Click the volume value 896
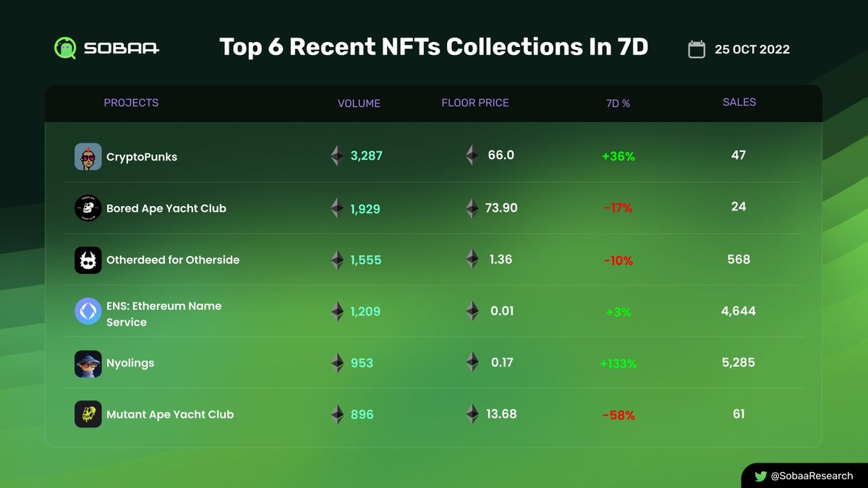This screenshot has width=868, height=488. (x=362, y=414)
